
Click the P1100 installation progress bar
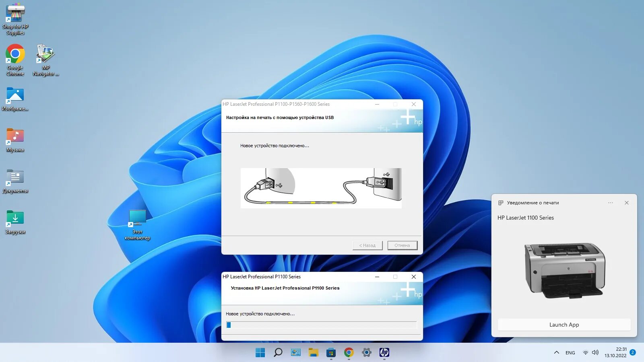(322, 325)
